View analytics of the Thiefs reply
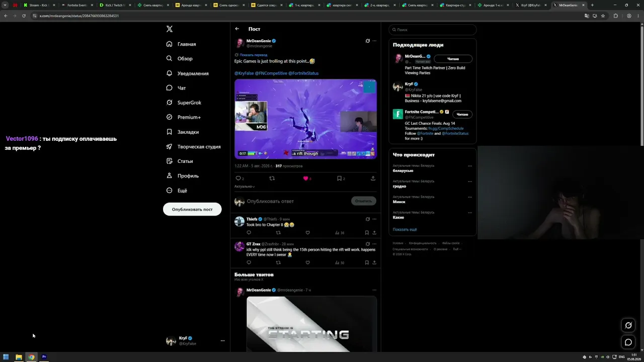 339,233
